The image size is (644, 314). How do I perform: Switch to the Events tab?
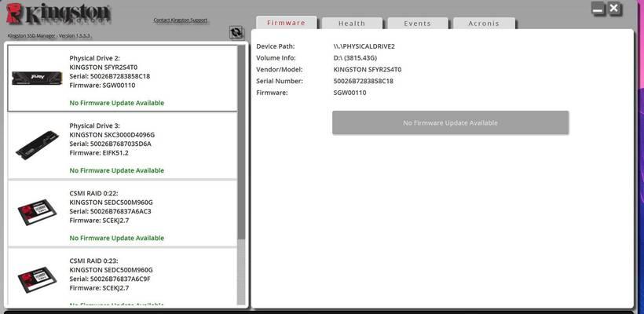tap(418, 24)
